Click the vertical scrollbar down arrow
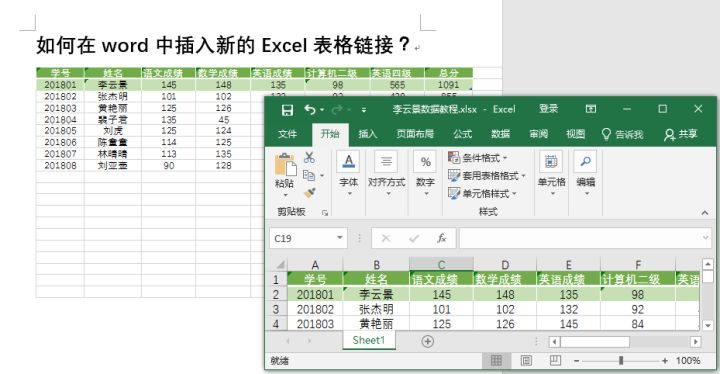Image resolution: width=720 pixels, height=374 pixels. pyautogui.click(x=708, y=325)
